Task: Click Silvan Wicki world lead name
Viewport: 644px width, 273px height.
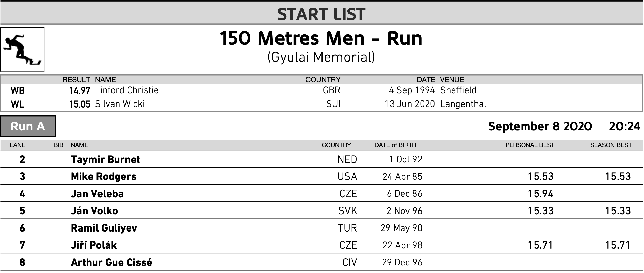Action: (x=120, y=104)
